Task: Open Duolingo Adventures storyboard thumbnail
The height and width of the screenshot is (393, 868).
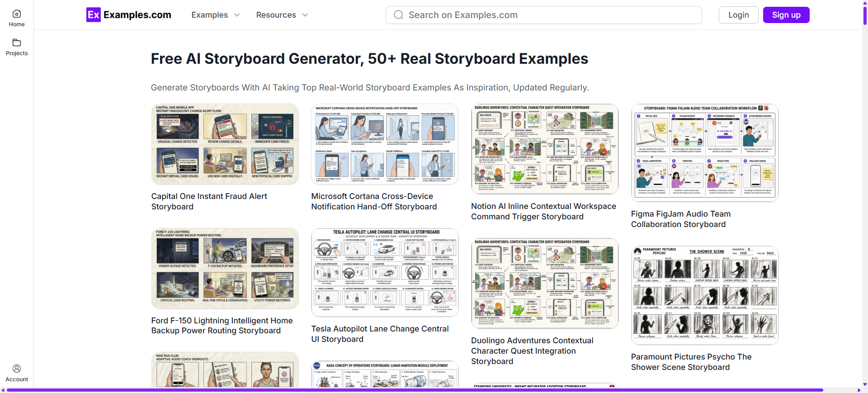Action: (545, 284)
